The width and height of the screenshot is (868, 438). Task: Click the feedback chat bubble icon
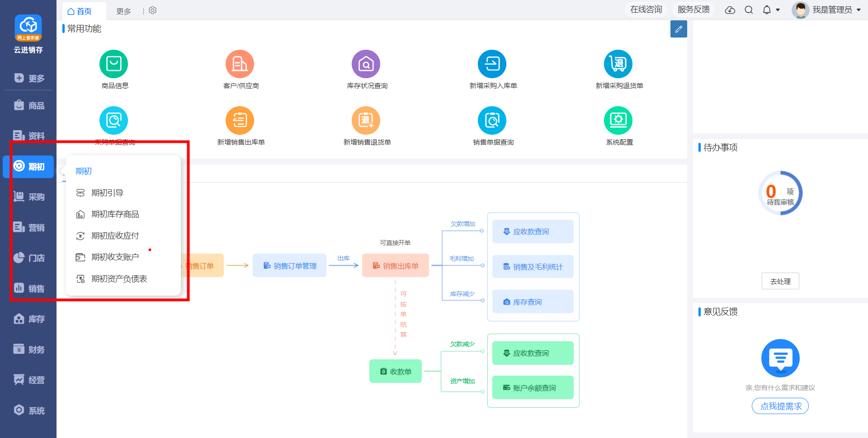tap(780, 358)
